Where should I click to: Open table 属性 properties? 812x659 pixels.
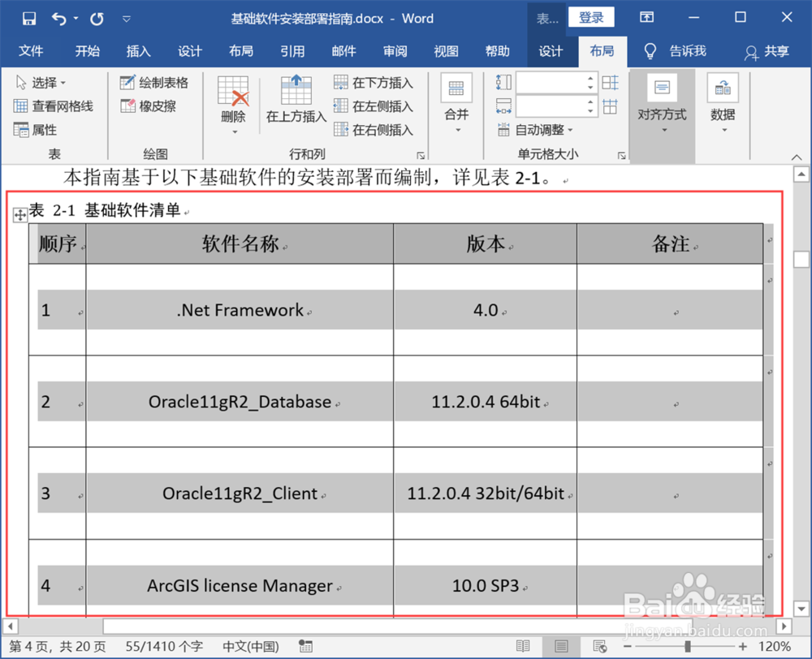[35, 129]
